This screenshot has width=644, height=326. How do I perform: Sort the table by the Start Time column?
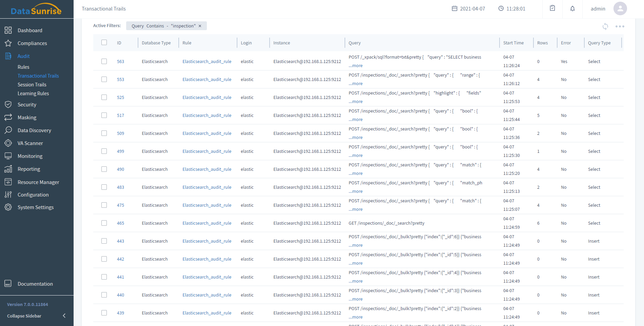pyautogui.click(x=513, y=43)
